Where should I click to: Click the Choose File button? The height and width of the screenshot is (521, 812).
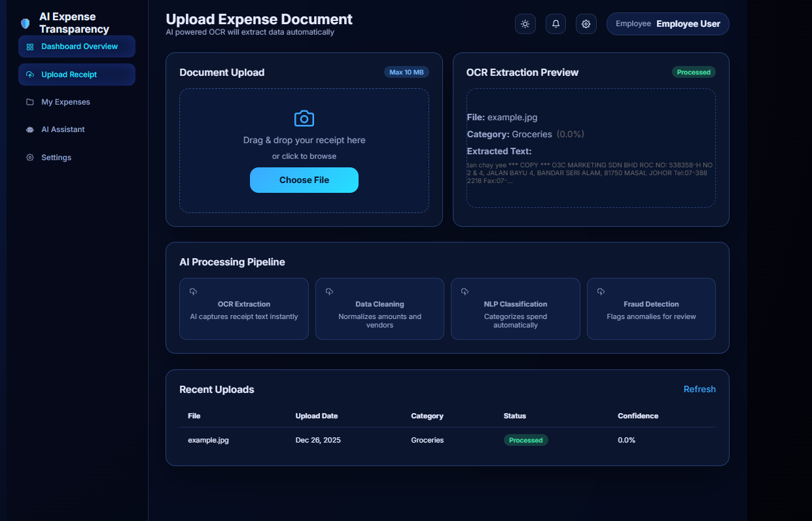coord(304,180)
